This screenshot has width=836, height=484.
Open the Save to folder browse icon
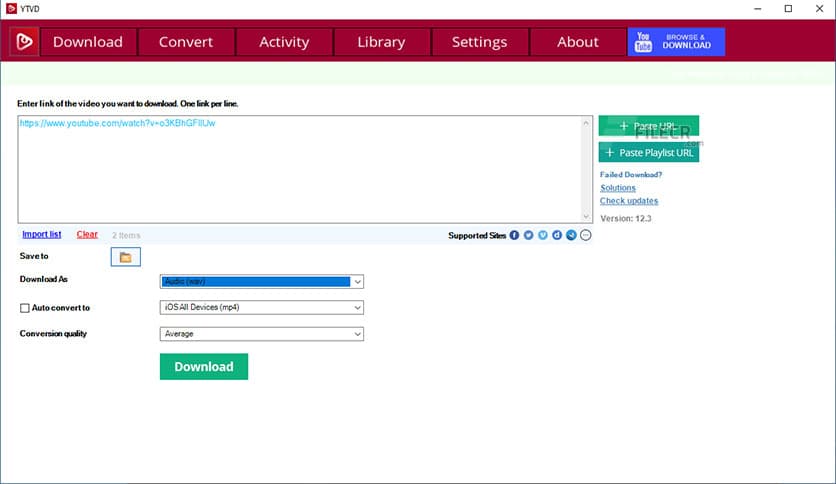tap(125, 257)
